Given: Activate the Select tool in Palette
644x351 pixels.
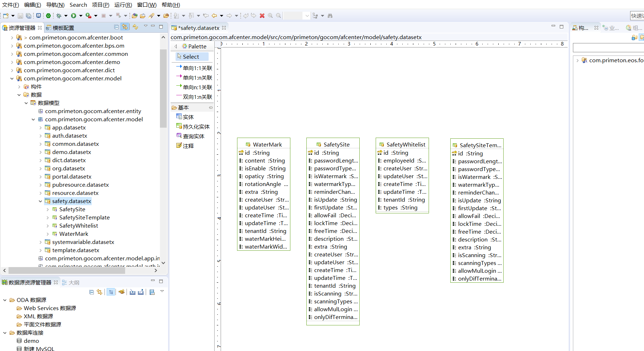Looking at the screenshot, I should coord(191,57).
